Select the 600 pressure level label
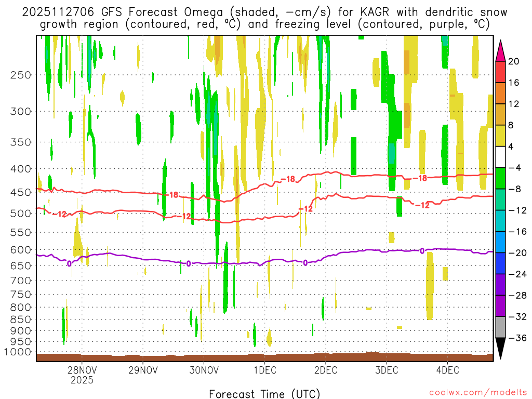 [x=21, y=250]
